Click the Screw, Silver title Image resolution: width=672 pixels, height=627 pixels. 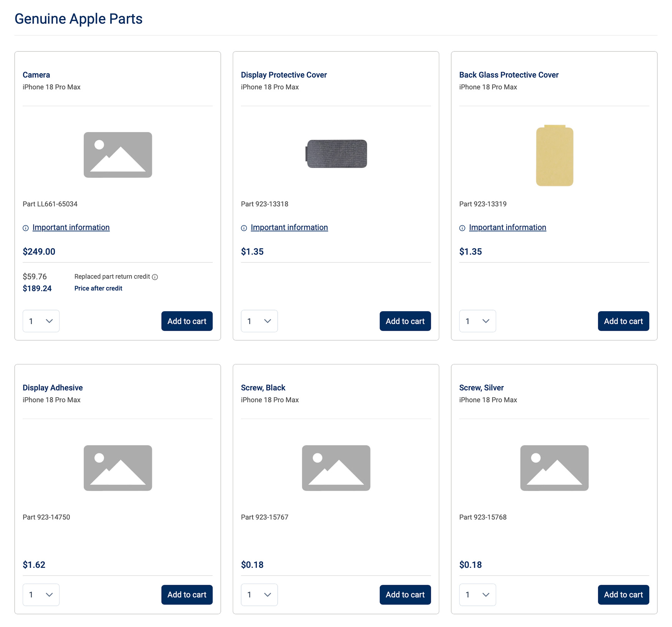pyautogui.click(x=482, y=388)
